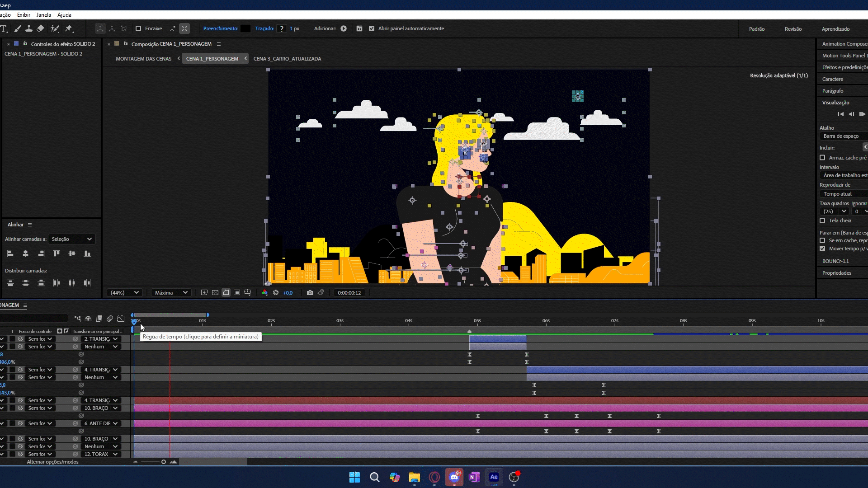Viewport: 868px width, 488px height.
Task: Select the Brush tool in toolbar
Action: (x=17, y=28)
